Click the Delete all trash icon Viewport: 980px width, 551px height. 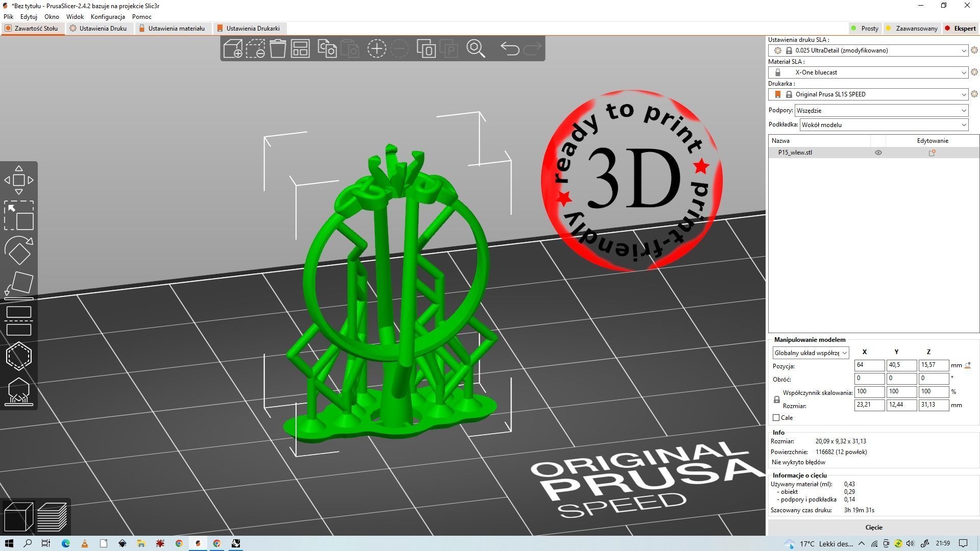tap(278, 48)
